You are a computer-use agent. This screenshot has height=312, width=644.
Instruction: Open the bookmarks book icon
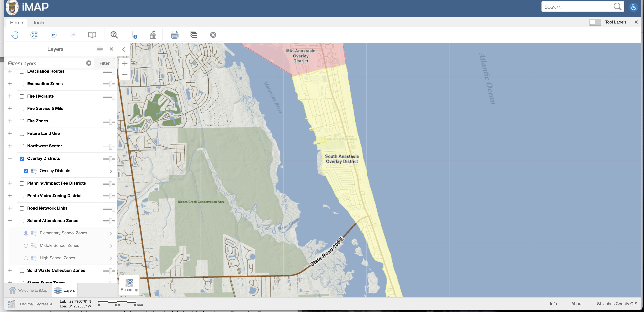[92, 35]
